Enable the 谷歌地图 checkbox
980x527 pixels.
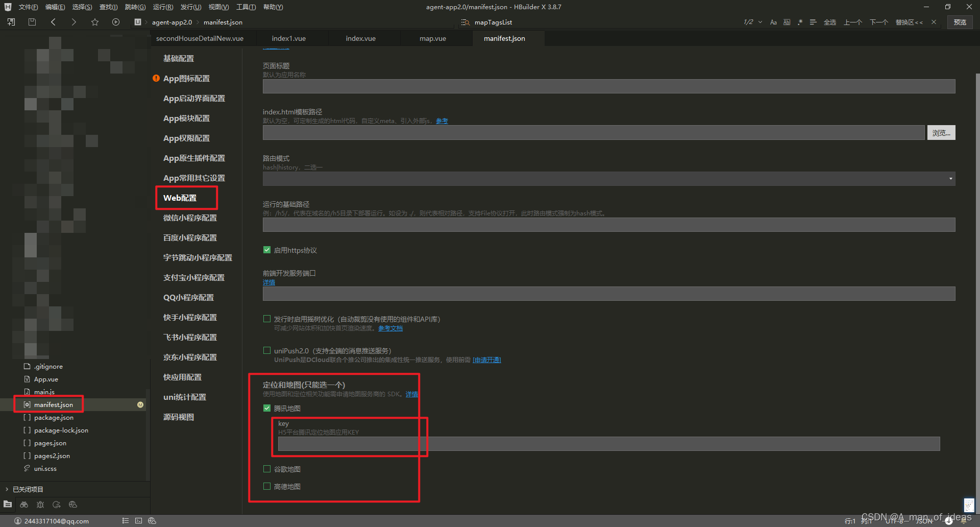tap(267, 469)
